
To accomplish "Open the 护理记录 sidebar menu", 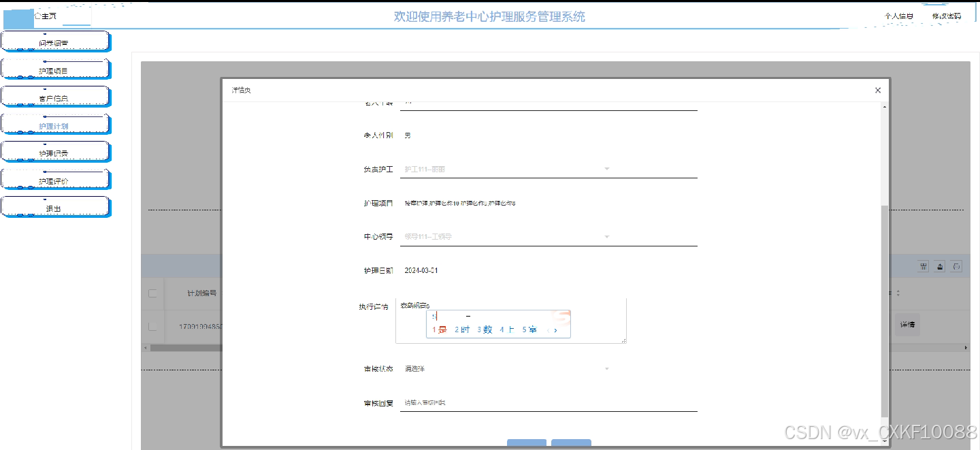I will 54,151.
